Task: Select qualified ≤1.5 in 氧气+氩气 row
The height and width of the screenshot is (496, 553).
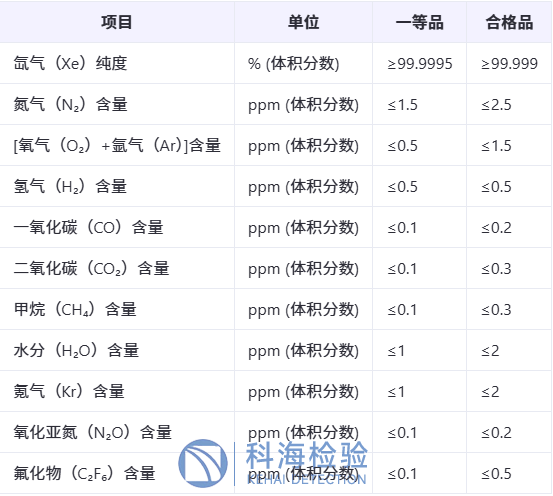Action: tap(496, 146)
